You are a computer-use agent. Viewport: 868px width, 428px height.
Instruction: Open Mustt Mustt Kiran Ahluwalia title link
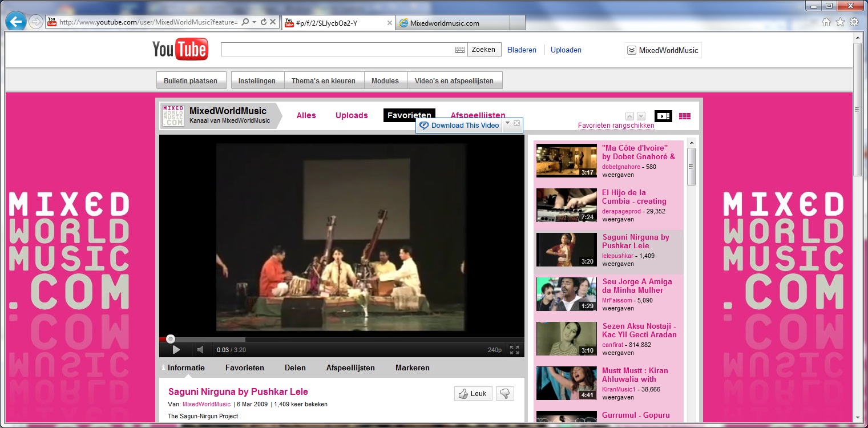point(635,375)
